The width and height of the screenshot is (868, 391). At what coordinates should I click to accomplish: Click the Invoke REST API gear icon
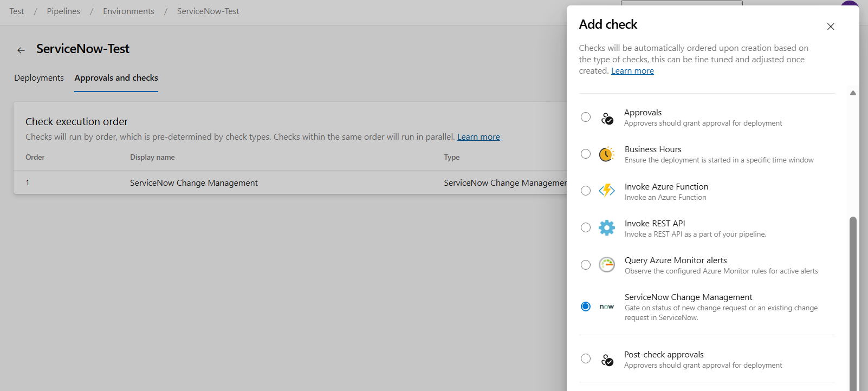click(607, 227)
